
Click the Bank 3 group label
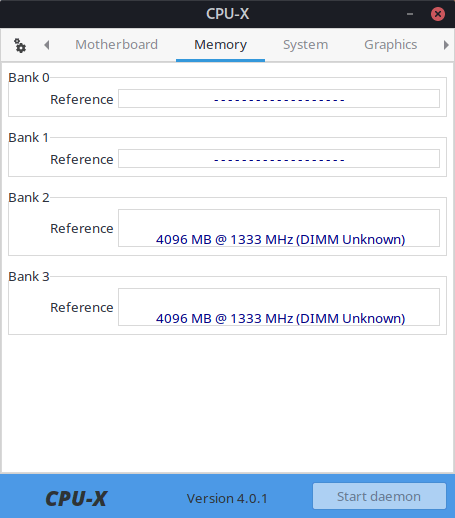click(29, 277)
